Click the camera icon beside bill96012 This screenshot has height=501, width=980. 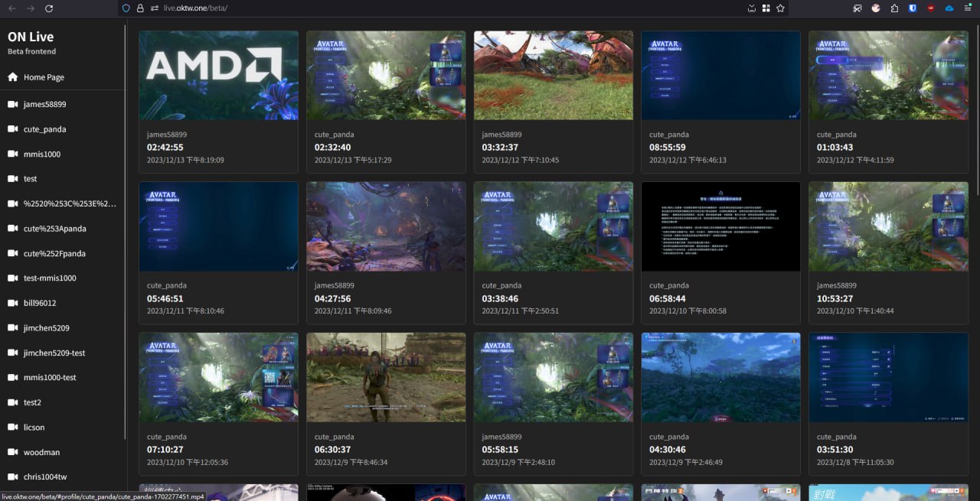click(12, 303)
